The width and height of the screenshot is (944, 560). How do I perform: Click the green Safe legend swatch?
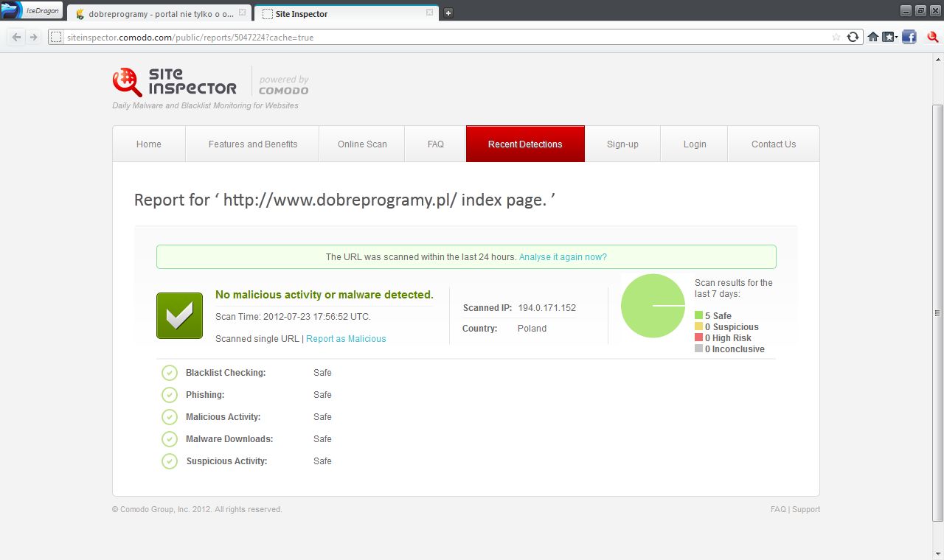[698, 315]
